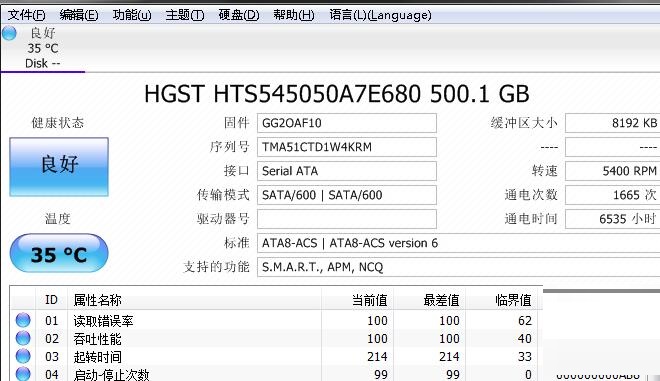
Task: Click the standard field ATA8-ACS version 6
Action: [458, 243]
